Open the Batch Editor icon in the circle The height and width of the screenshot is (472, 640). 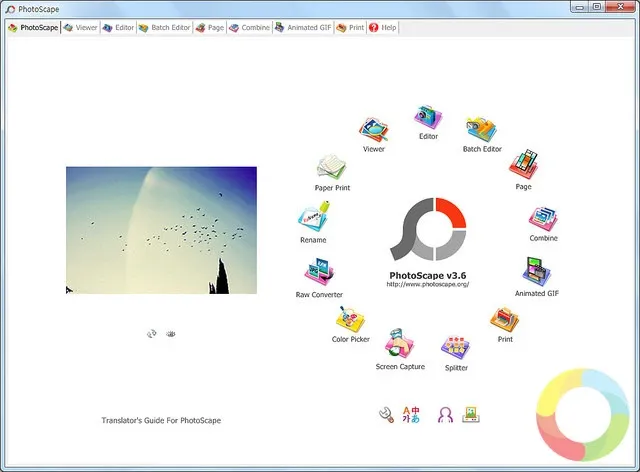coord(482,129)
